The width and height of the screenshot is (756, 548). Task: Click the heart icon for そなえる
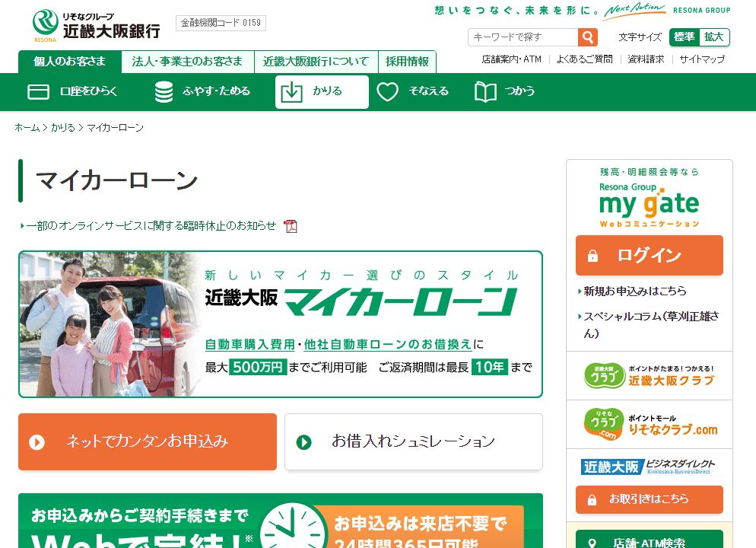(387, 91)
